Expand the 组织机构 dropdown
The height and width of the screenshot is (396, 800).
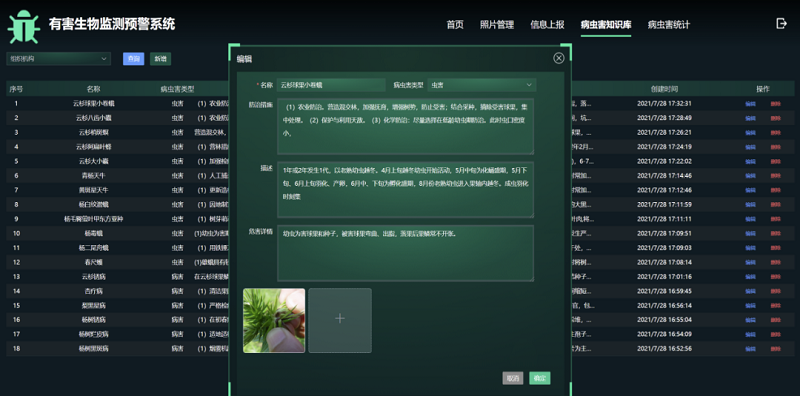(x=58, y=59)
